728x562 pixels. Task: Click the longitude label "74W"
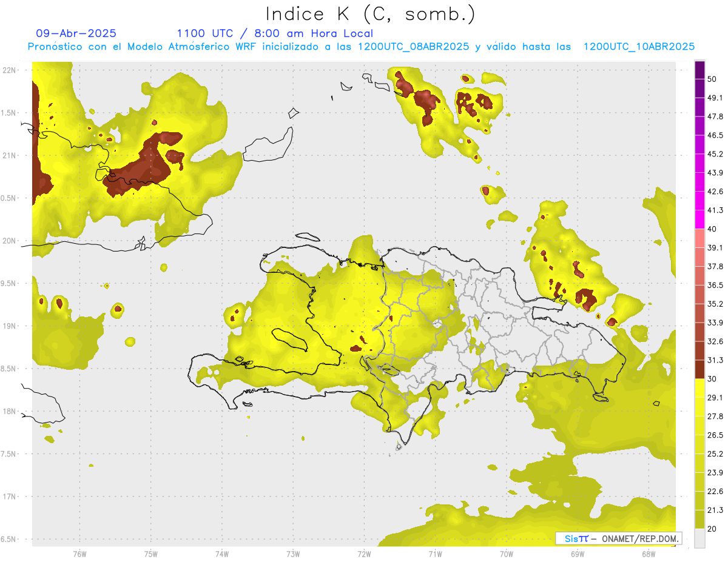point(222,554)
